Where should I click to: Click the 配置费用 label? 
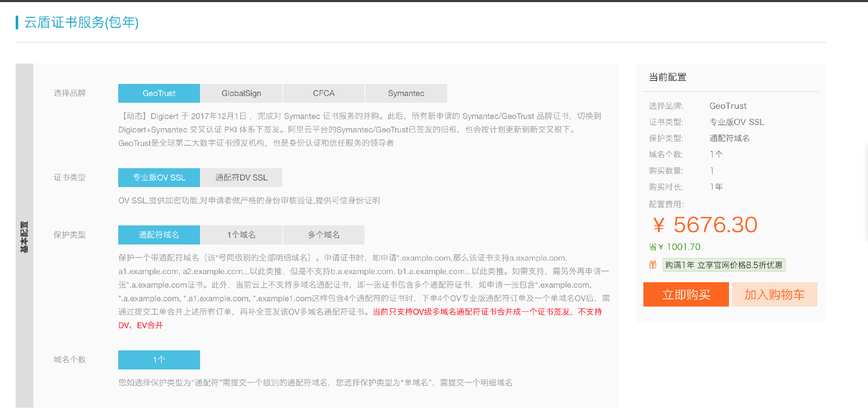coord(666,204)
